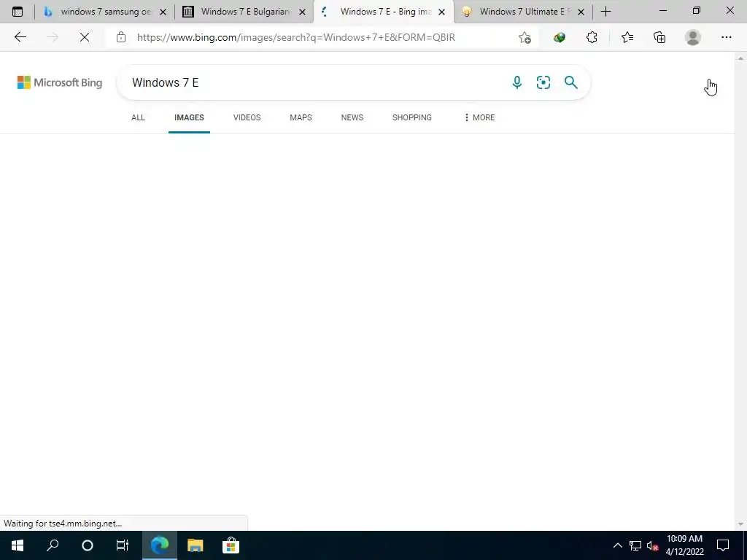Viewport: 747px width, 560px height.
Task: Switch to MAPS results
Action: pyautogui.click(x=301, y=117)
